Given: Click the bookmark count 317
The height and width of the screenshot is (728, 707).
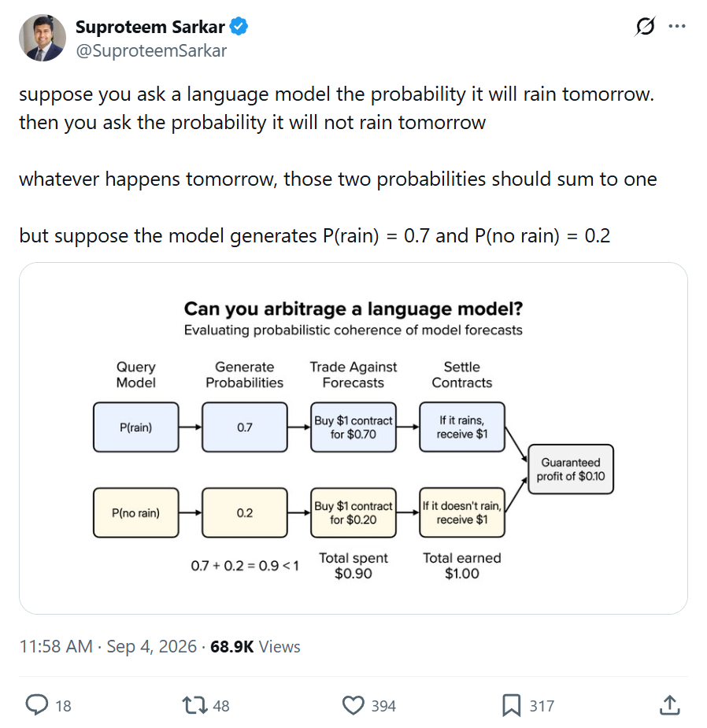Looking at the screenshot, I should 542,706.
